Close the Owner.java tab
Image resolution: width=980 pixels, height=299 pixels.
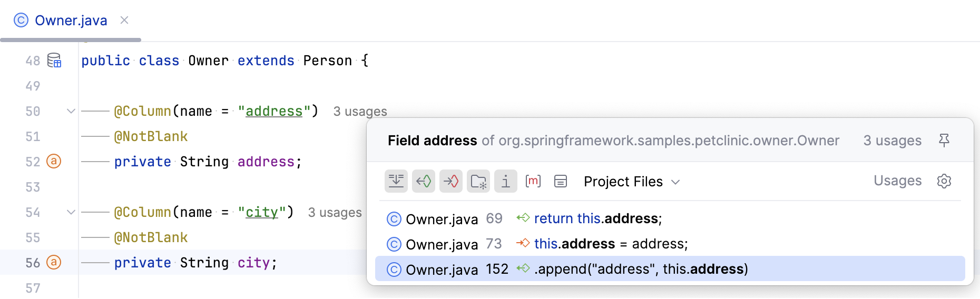(124, 20)
